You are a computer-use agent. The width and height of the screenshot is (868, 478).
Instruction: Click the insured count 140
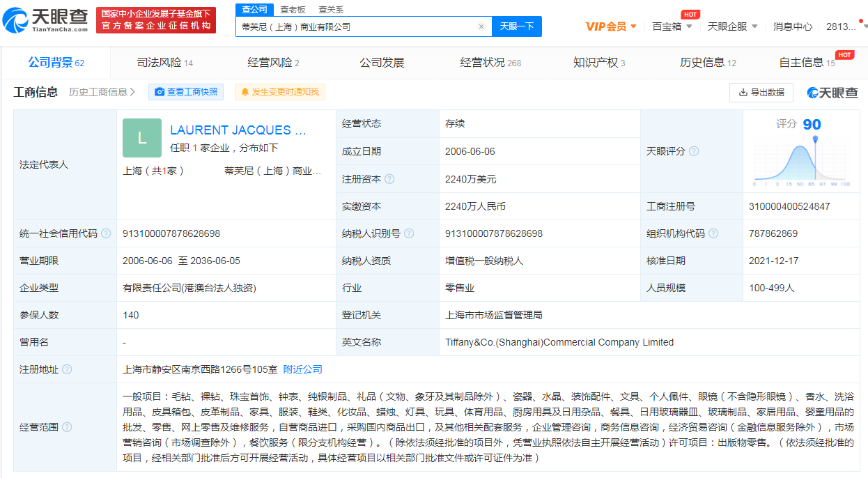(131, 315)
